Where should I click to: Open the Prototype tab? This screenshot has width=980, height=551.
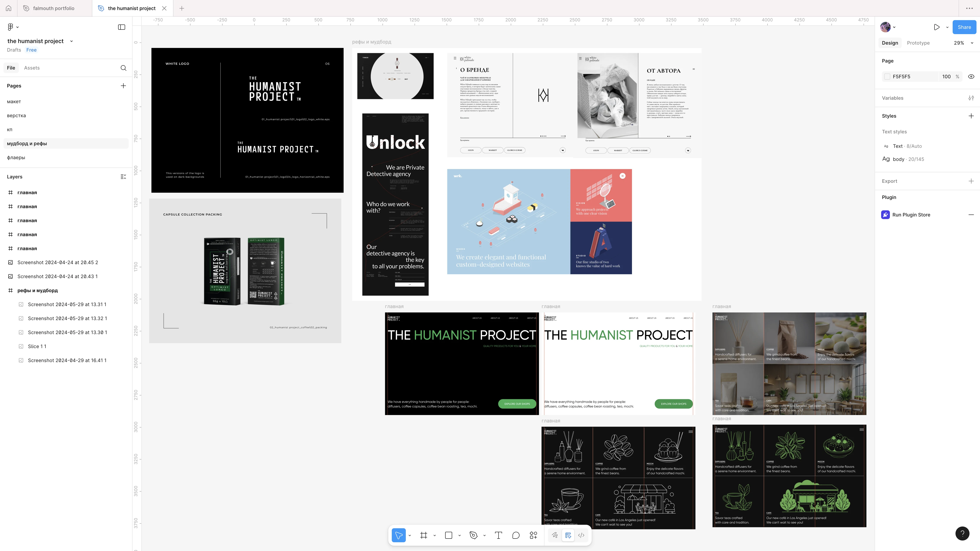918,43
